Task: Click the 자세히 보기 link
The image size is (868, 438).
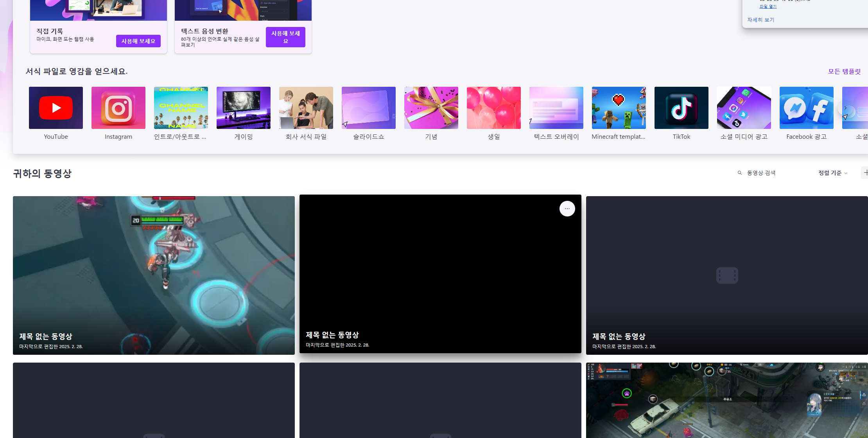Action: pyautogui.click(x=760, y=20)
